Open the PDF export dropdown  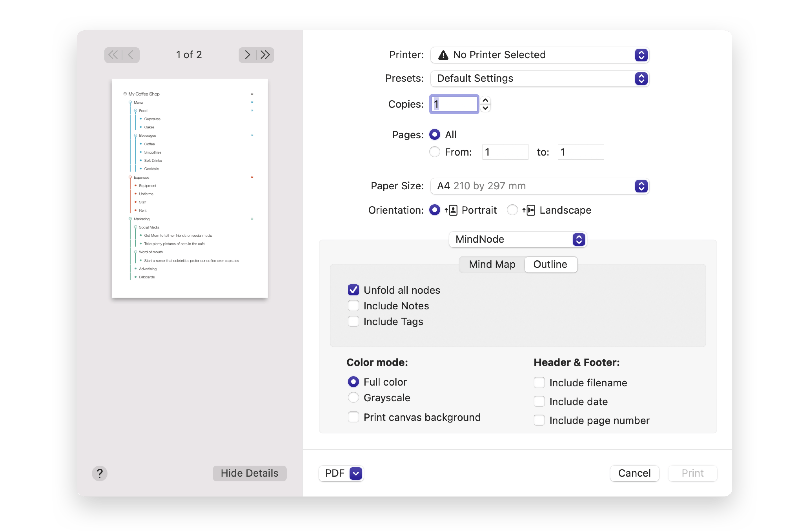click(341, 473)
